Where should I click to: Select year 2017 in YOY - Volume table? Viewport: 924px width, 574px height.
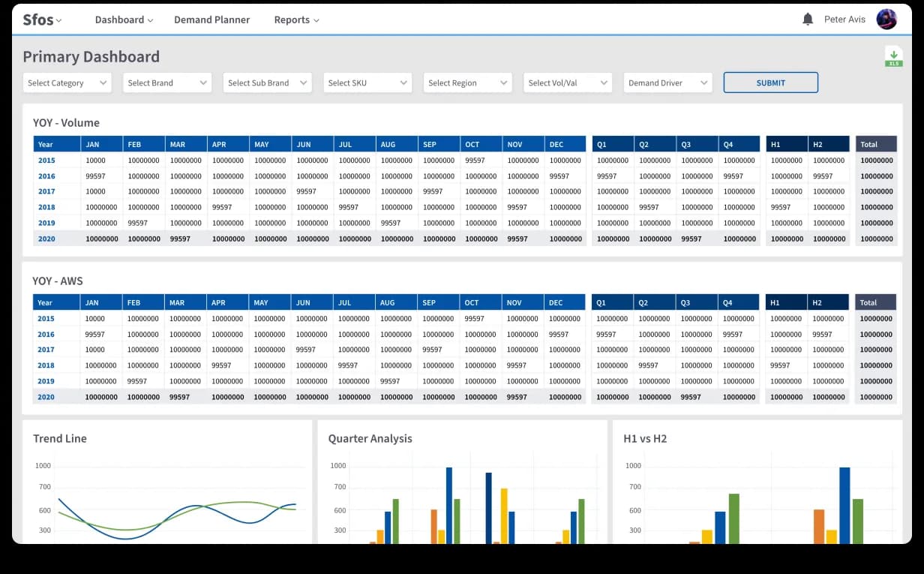[x=46, y=191]
